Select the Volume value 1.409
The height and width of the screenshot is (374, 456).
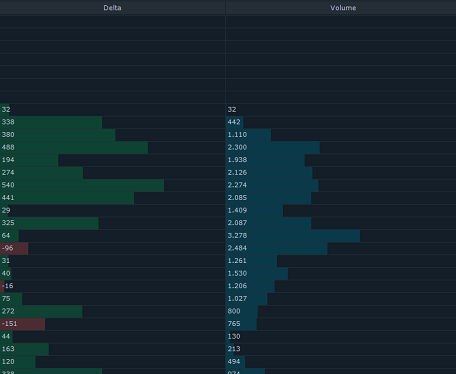click(237, 210)
